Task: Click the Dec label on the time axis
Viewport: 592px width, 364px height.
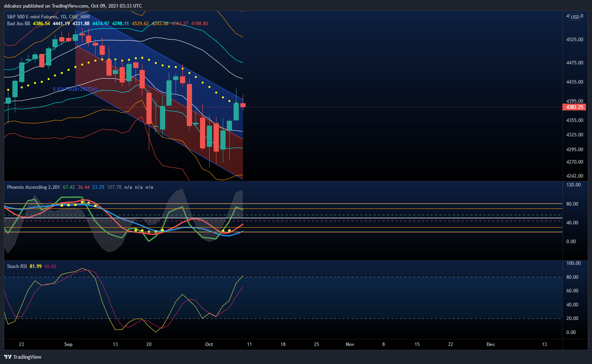Action: click(491, 344)
